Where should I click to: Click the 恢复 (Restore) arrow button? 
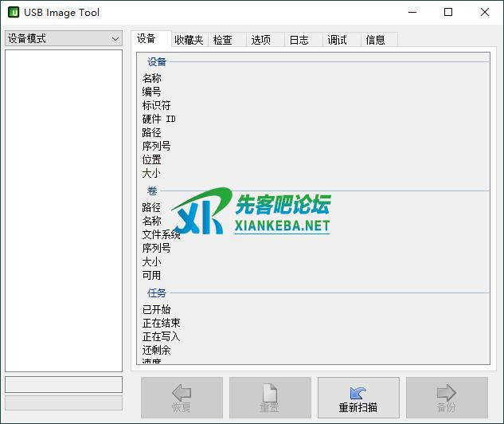[x=182, y=398]
